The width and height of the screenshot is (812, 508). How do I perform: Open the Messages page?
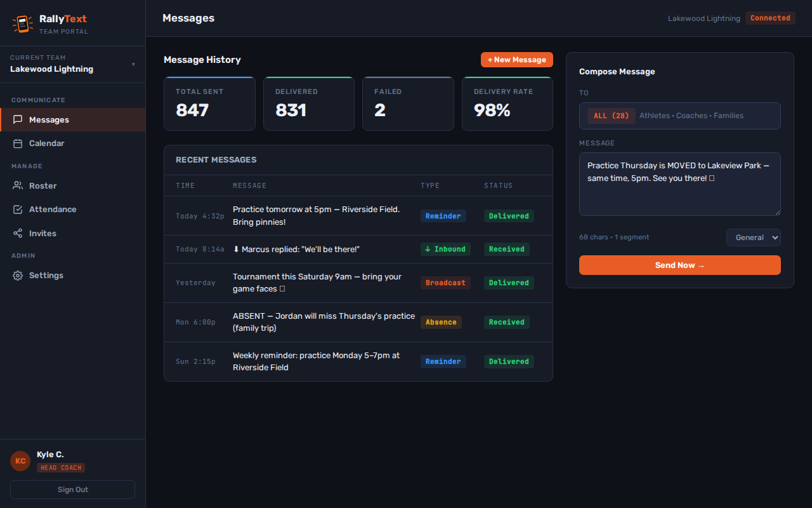(73, 119)
